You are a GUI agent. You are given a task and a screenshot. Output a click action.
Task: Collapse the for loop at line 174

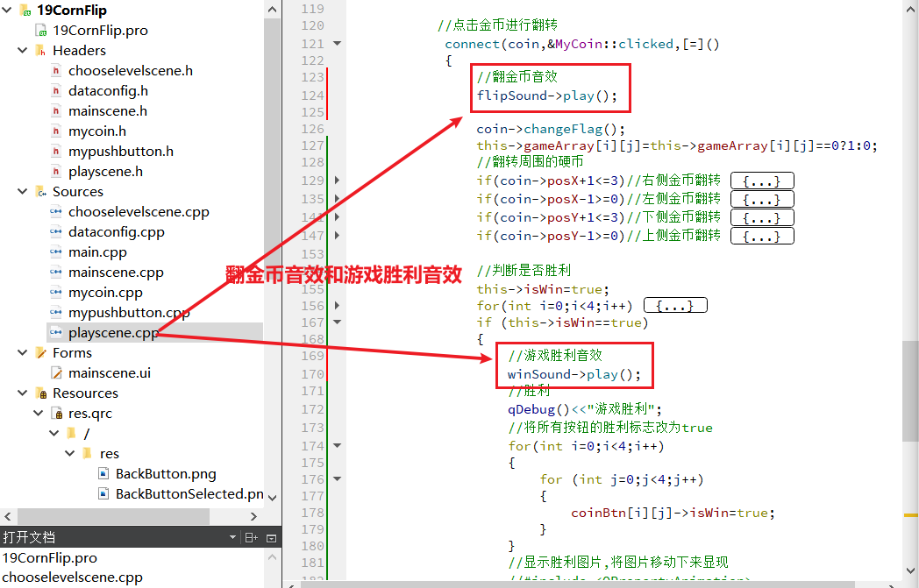(337, 446)
